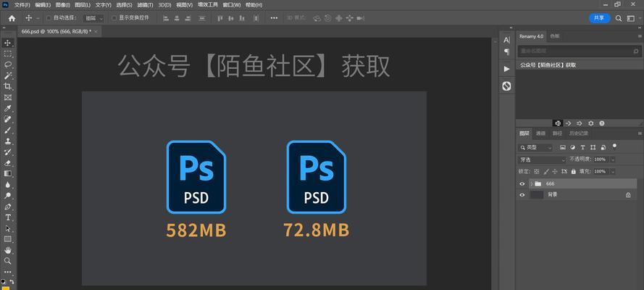Select the Path Selection tool
The width and height of the screenshot is (644, 290).
pos(8,228)
